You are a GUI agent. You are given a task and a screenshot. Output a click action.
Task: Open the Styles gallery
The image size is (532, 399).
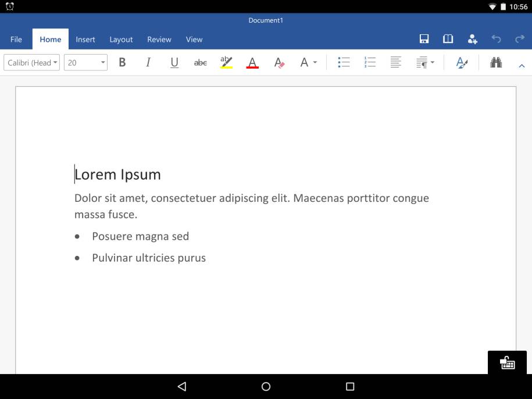click(462, 62)
